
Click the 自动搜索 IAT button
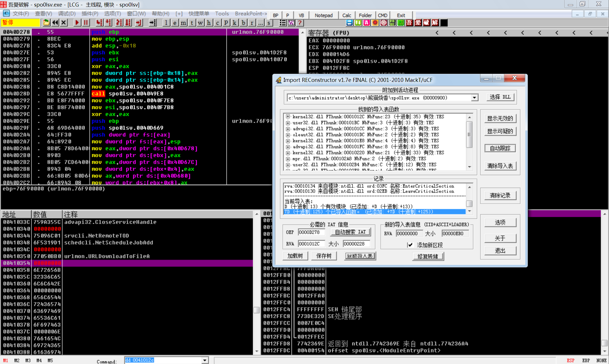tap(350, 232)
